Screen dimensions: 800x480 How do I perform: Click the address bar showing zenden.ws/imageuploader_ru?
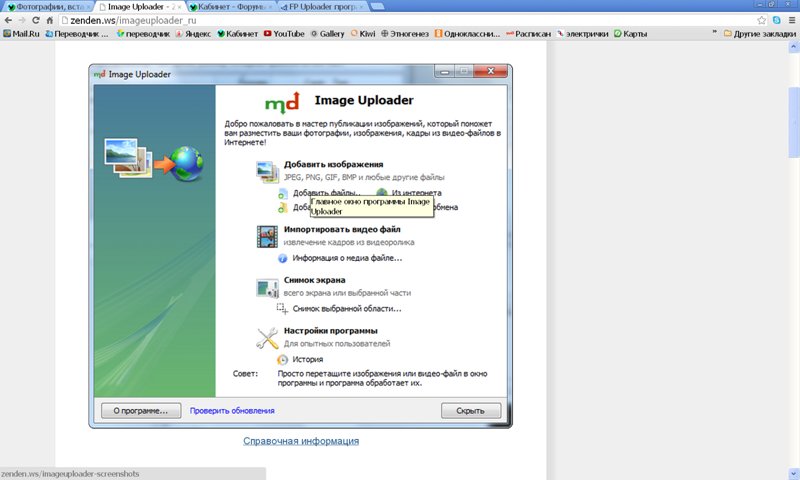(408, 20)
